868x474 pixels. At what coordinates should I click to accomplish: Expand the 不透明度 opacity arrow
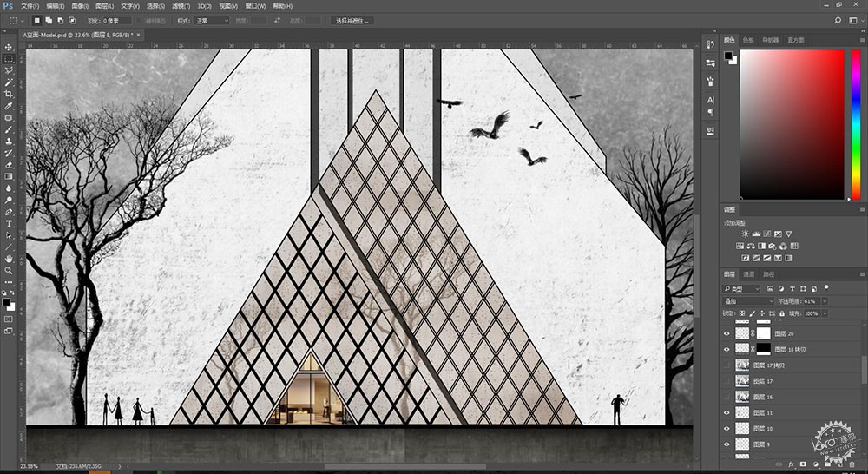point(825,301)
